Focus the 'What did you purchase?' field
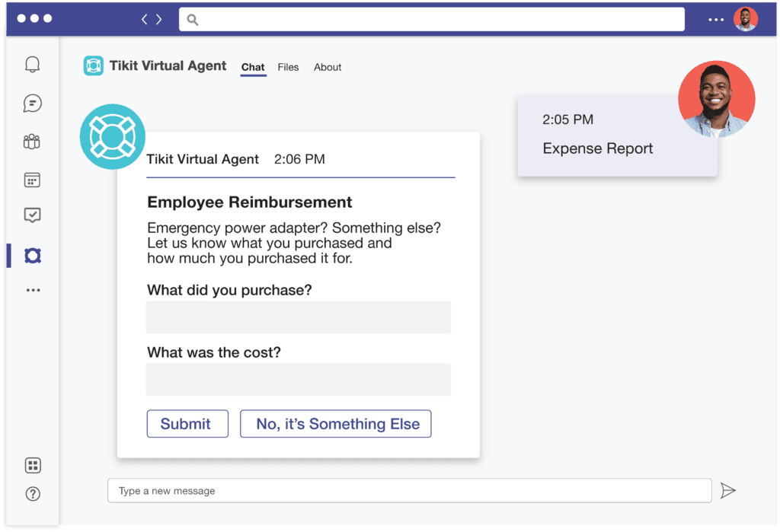This screenshot has width=780, height=532. 299,317
